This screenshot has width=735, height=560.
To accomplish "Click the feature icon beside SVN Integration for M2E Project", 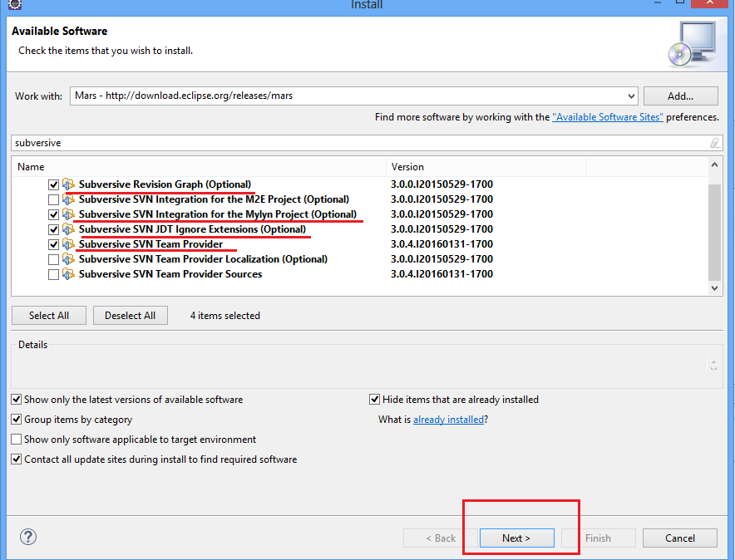I will pyautogui.click(x=68, y=199).
